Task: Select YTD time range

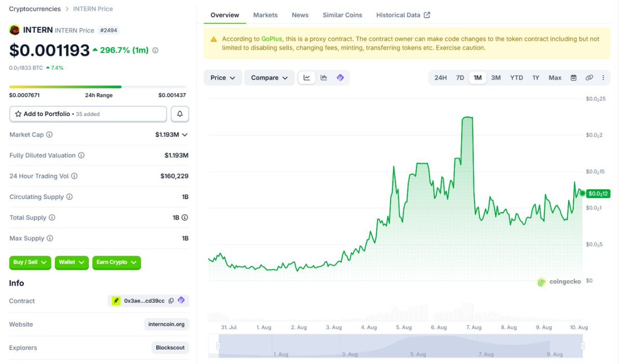Action: 517,78
